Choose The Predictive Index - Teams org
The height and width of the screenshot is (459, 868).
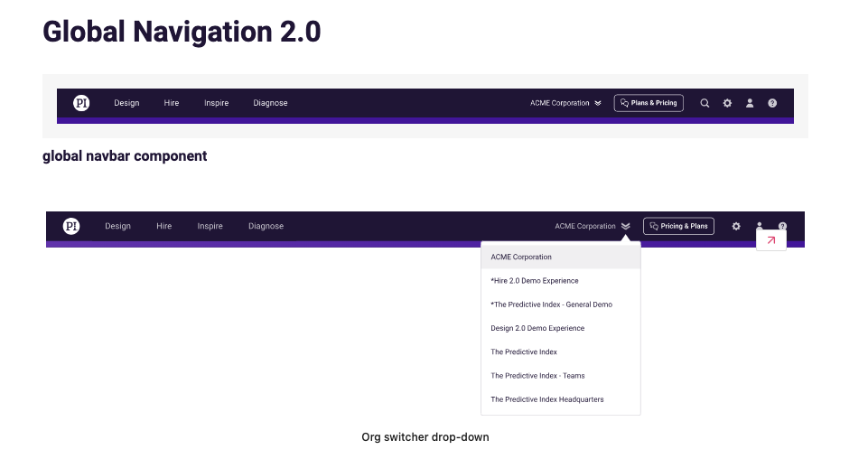pyautogui.click(x=561, y=376)
